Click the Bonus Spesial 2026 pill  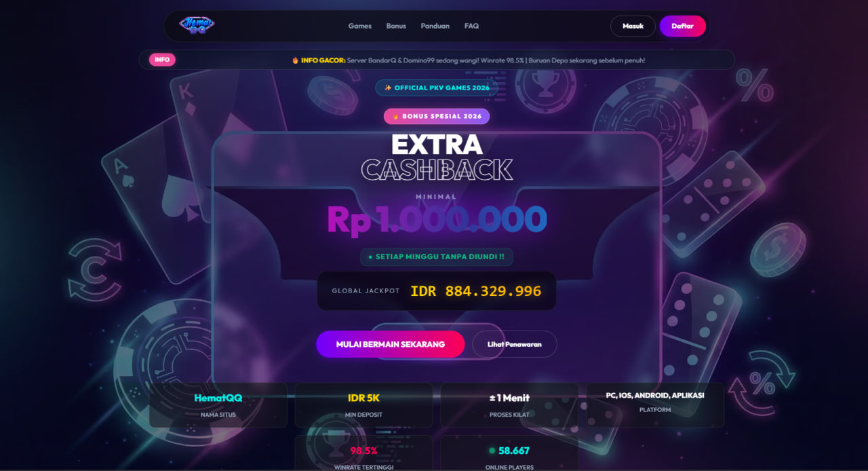click(437, 116)
